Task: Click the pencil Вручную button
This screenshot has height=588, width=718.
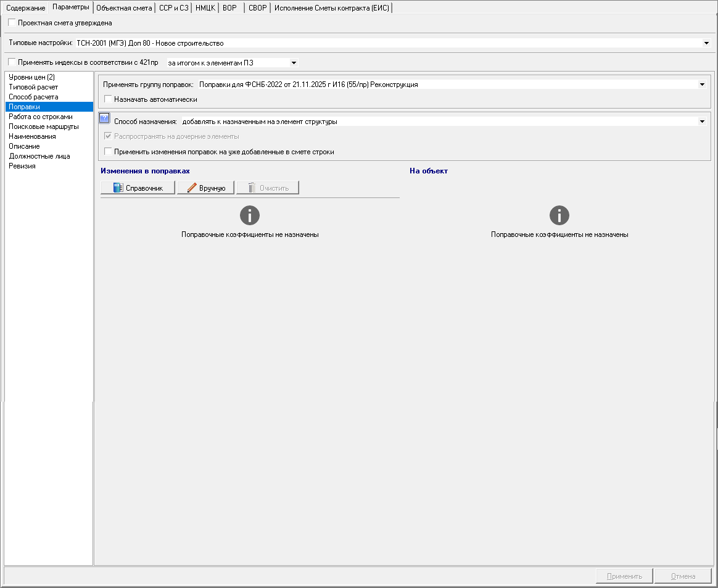Action: tap(205, 188)
